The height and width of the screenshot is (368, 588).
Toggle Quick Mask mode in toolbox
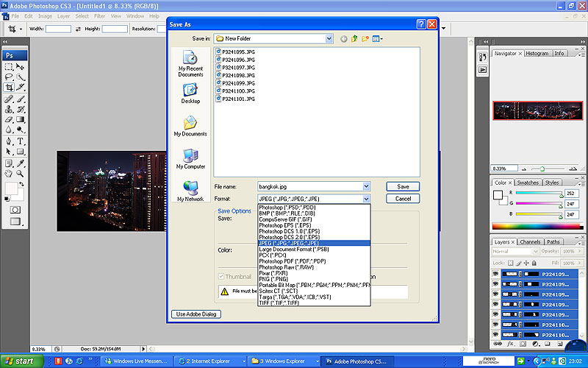15,210
